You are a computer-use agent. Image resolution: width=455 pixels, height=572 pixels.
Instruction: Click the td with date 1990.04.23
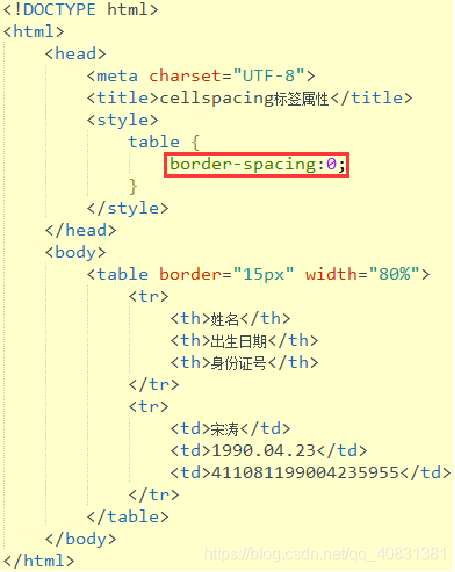pos(269,451)
